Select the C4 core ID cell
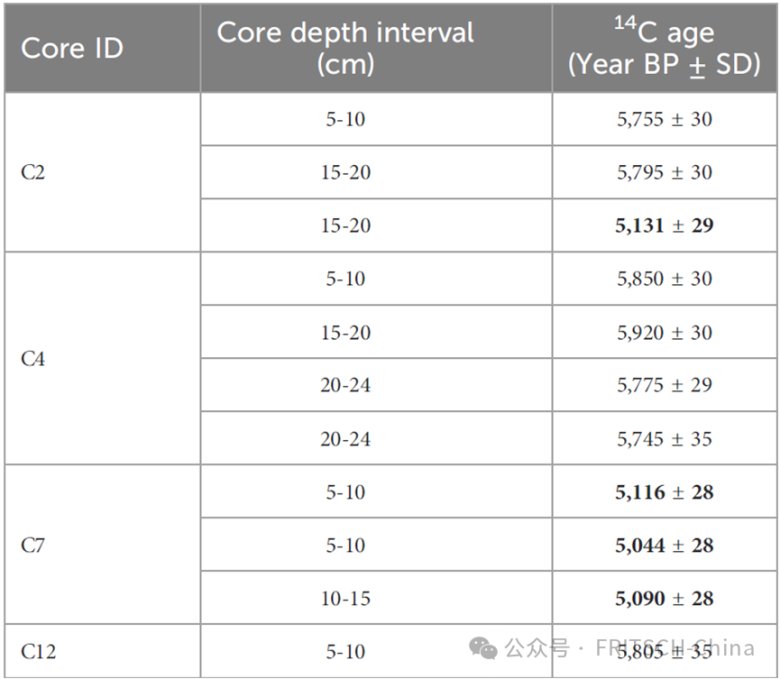Viewport: 780px width, 679px height. pos(32,359)
